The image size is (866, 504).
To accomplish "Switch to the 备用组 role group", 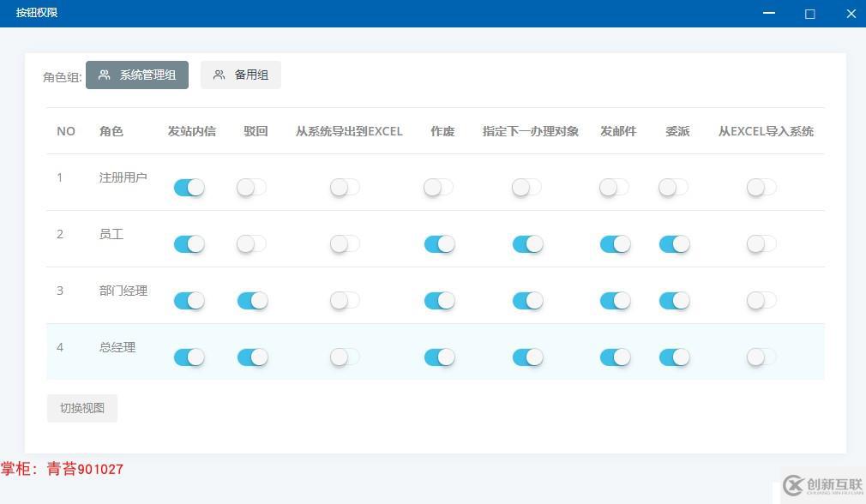I will tap(241, 75).
